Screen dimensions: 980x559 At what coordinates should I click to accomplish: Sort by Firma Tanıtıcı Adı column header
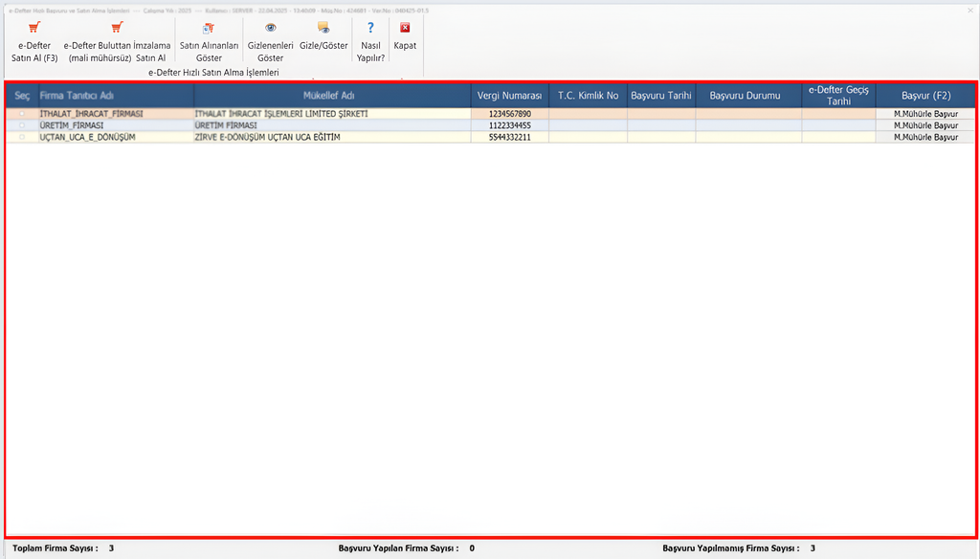pyautogui.click(x=116, y=96)
